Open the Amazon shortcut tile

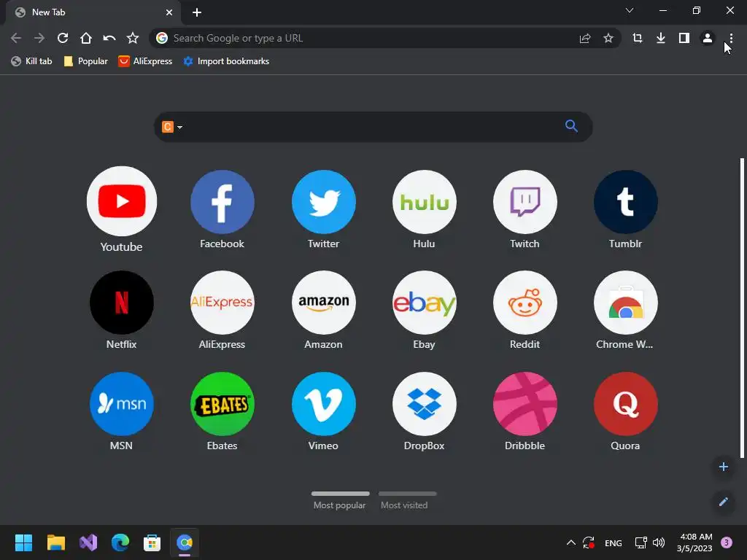tap(323, 303)
